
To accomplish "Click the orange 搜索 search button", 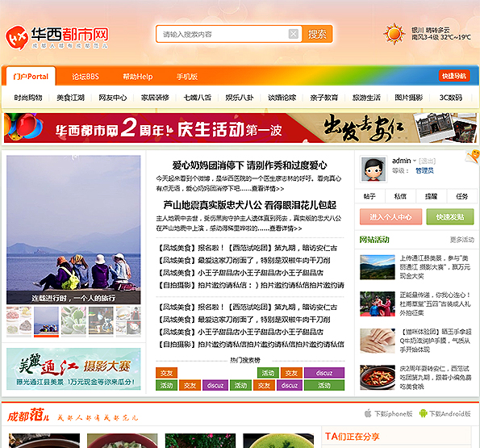I will point(317,34).
